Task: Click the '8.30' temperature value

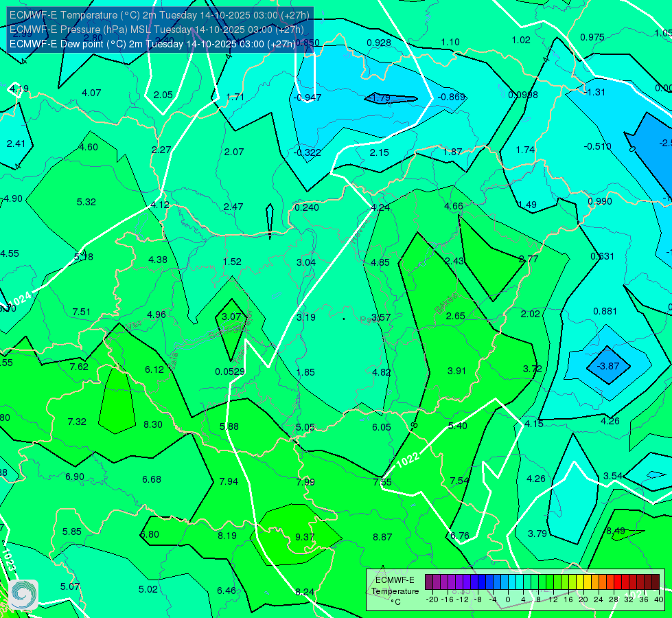Action: click(x=153, y=424)
